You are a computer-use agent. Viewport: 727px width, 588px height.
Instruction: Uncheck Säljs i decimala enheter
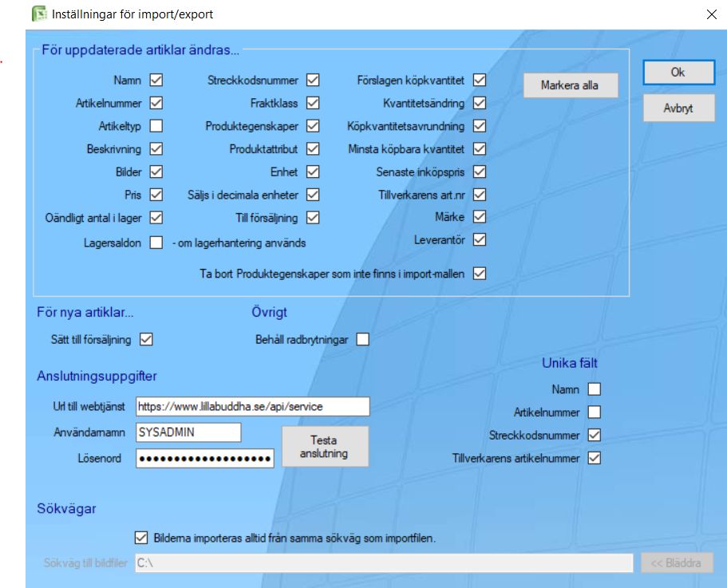pos(313,195)
